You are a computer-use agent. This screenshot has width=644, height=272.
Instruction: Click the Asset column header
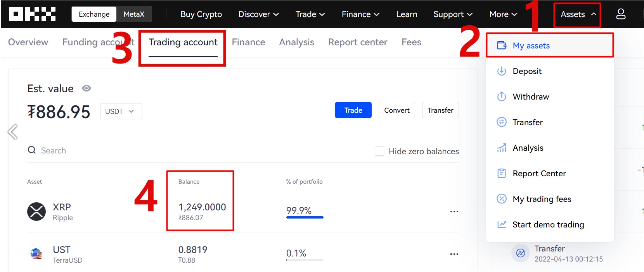[35, 181]
